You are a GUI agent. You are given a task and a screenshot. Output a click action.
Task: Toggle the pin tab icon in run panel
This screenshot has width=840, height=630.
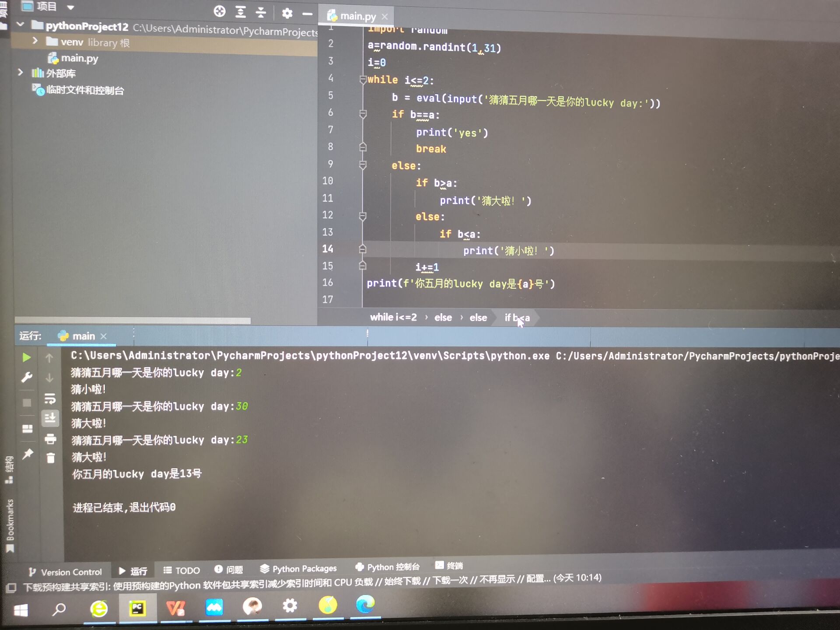[28, 454]
